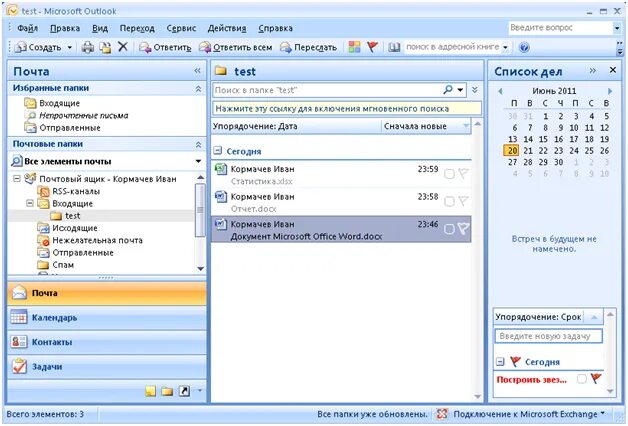Toggle category box of Статистика.xlsx message
This screenshot has height=426, width=628.
[x=449, y=174]
